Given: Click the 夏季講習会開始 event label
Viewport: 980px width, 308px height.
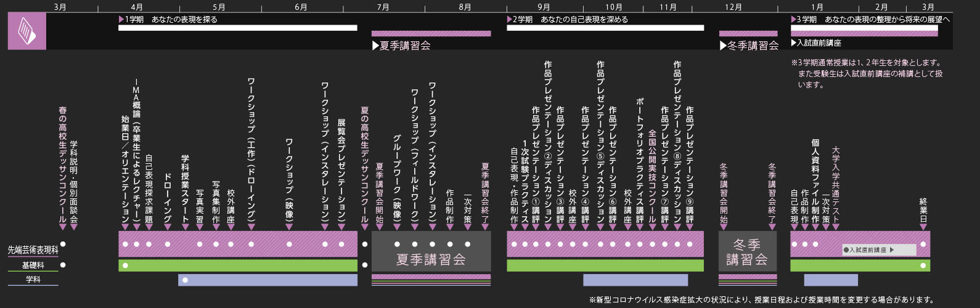Looking at the screenshot, I should (379, 193).
